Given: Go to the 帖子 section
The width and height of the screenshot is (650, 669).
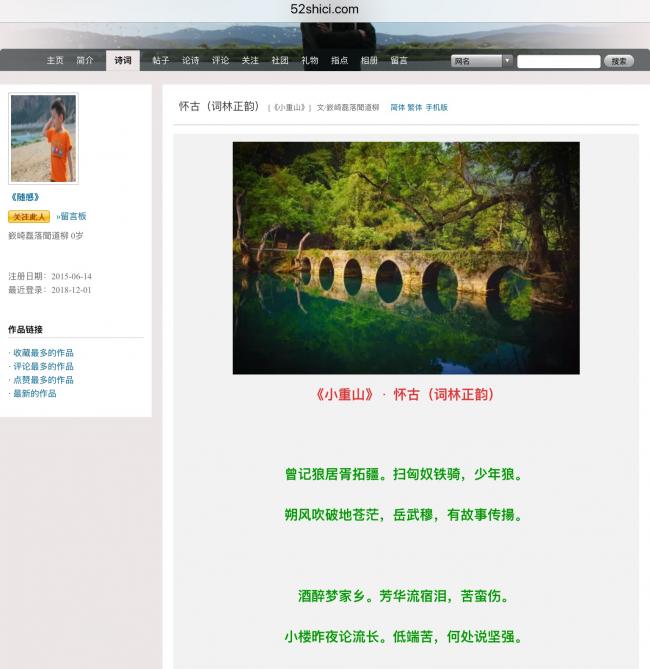Looking at the screenshot, I should point(160,61).
